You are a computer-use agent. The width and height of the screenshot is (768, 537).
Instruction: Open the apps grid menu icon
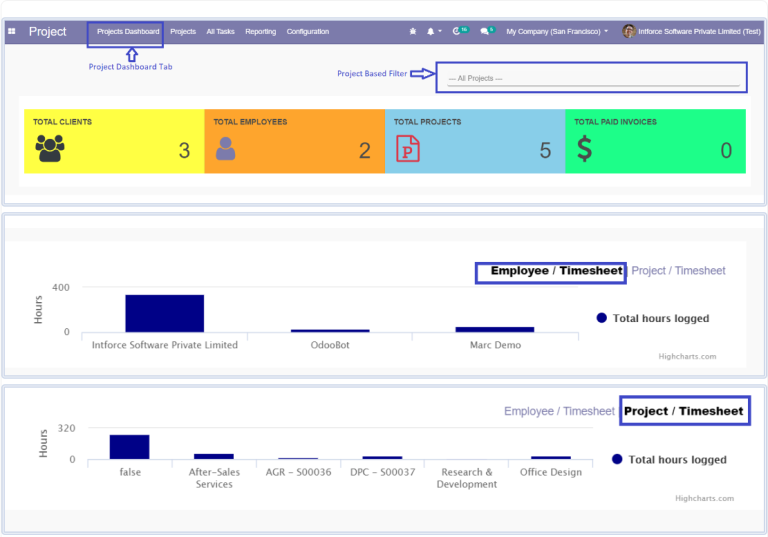tap(12, 31)
